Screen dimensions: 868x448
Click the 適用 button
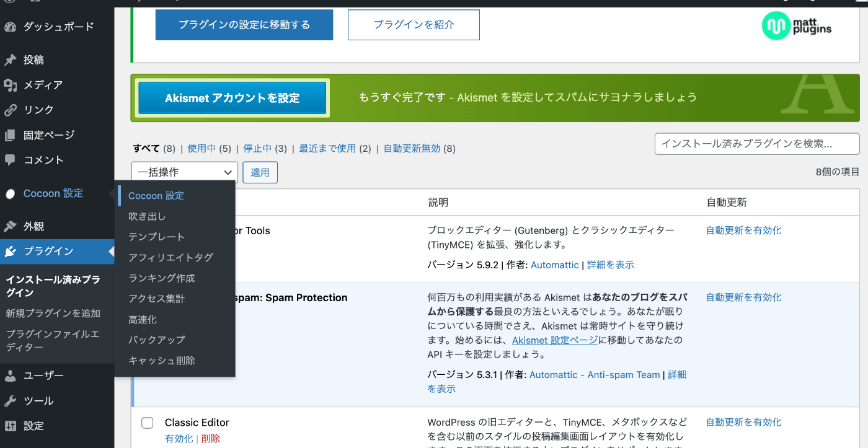(260, 172)
